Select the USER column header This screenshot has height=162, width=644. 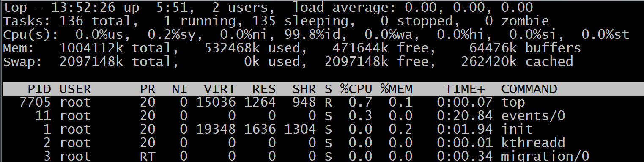click(75, 89)
